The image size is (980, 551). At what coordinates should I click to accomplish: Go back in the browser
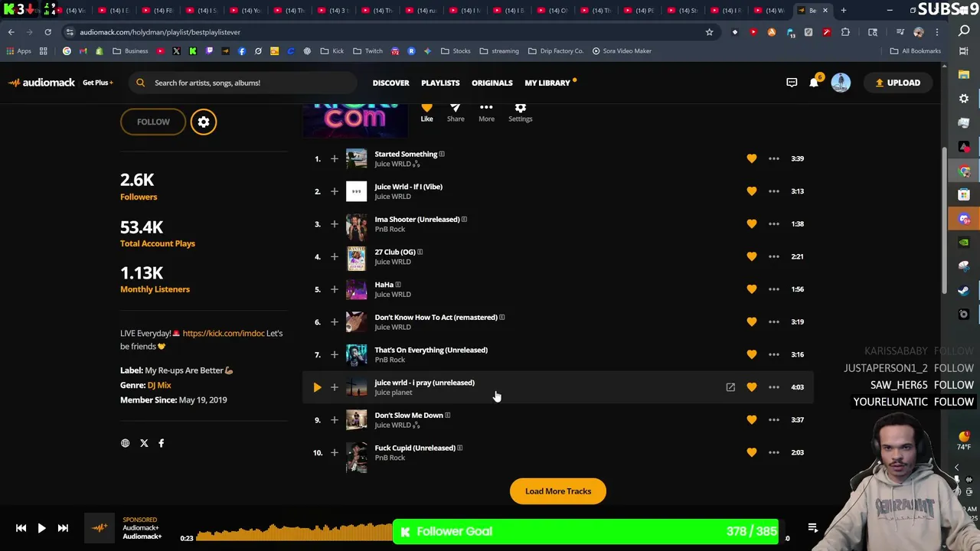tap(11, 32)
